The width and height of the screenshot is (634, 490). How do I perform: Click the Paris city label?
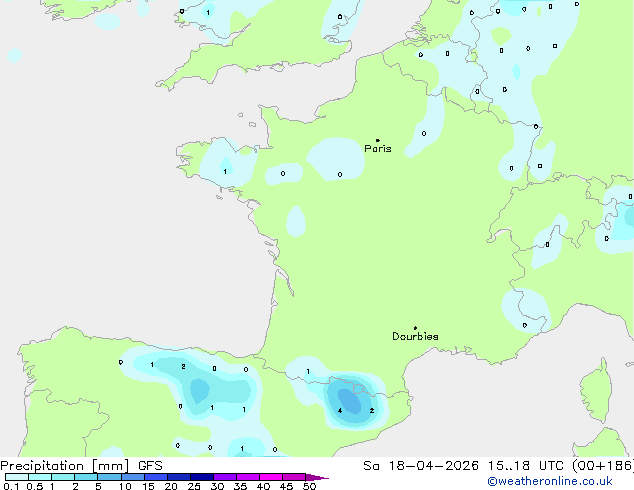click(x=378, y=149)
